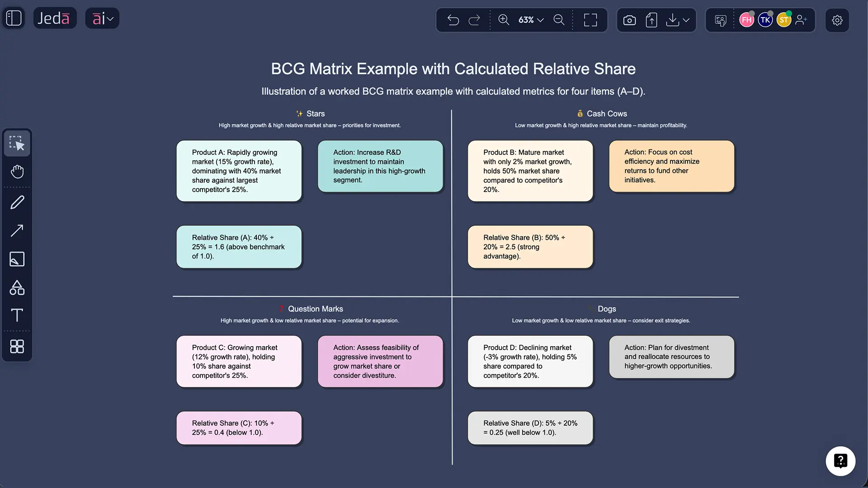Open the help question button
Image resolution: width=868 pixels, height=488 pixels.
[840, 461]
